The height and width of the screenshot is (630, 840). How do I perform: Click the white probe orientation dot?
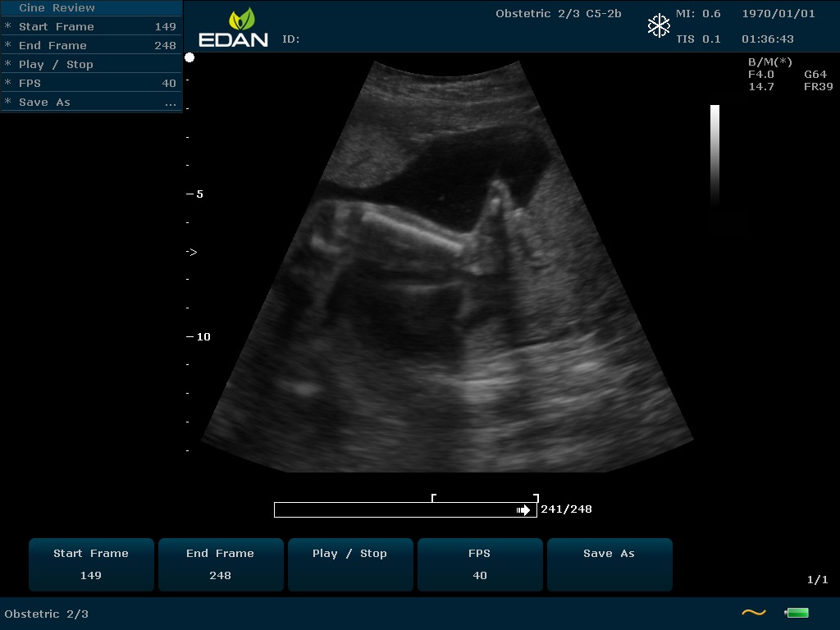[x=189, y=57]
